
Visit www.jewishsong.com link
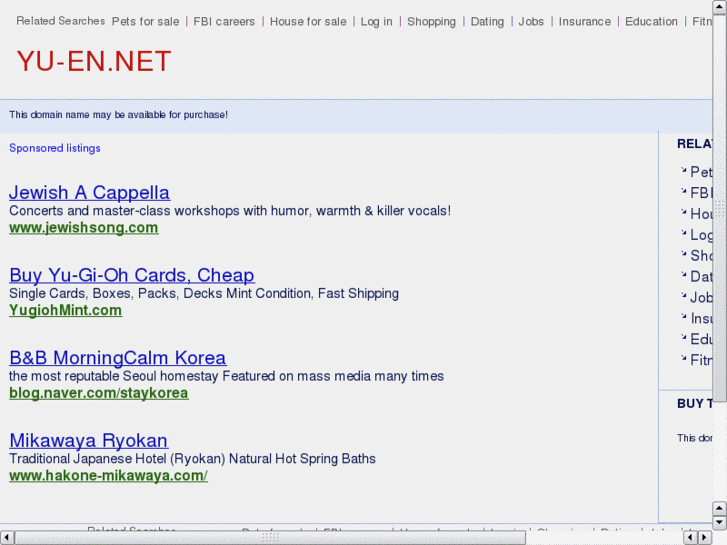(83, 228)
